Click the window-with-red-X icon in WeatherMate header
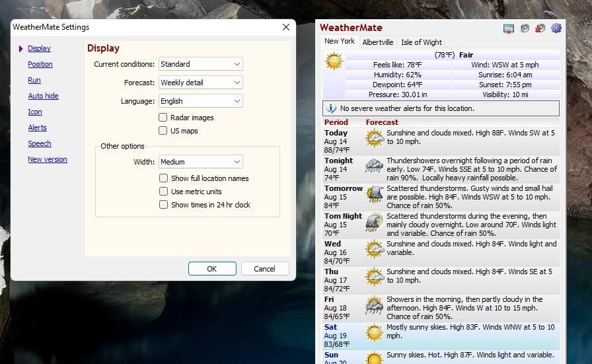 click(509, 28)
